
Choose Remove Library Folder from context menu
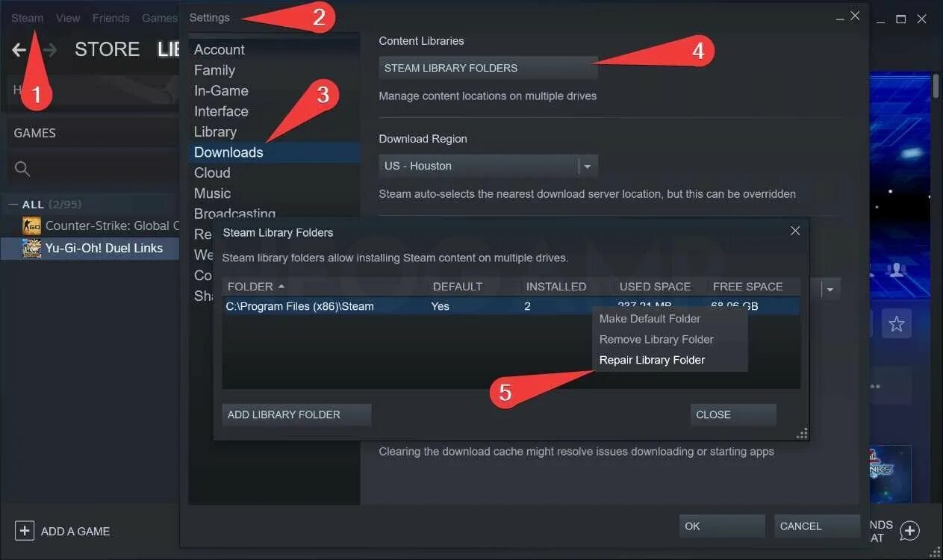[656, 340]
